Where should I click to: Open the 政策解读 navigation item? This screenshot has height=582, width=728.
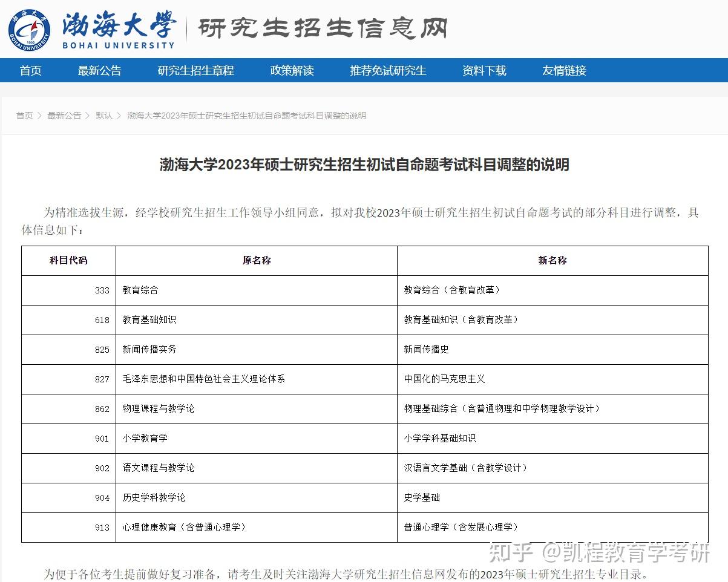[291, 71]
